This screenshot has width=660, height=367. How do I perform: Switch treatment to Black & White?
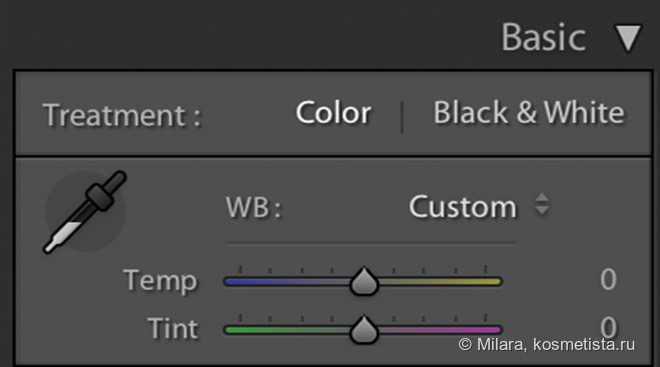[x=529, y=113]
